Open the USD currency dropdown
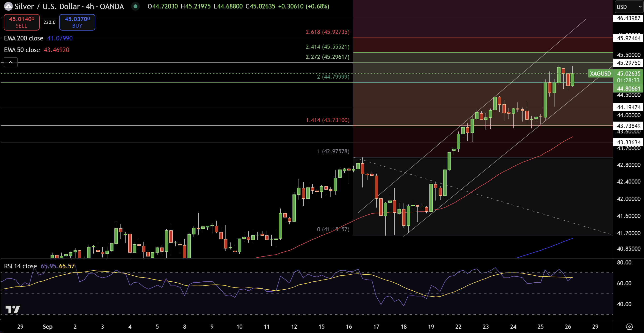The height and width of the screenshot is (333, 644). point(629,7)
